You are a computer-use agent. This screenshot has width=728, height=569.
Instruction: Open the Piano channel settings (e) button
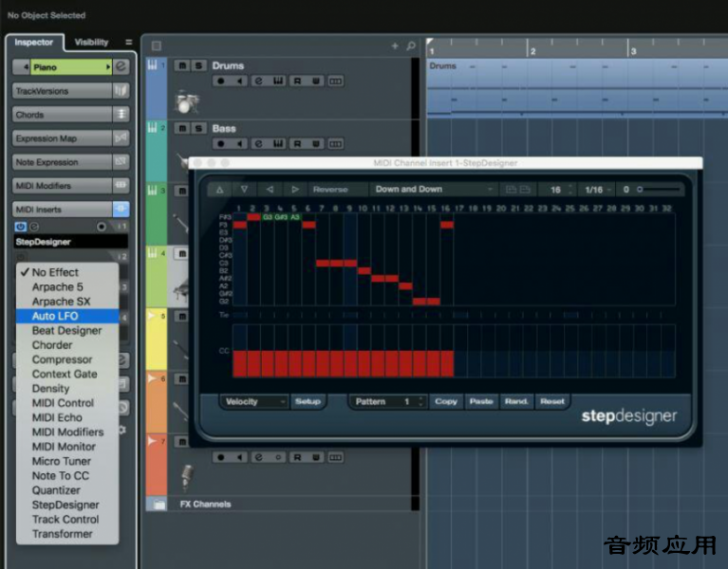point(121,66)
